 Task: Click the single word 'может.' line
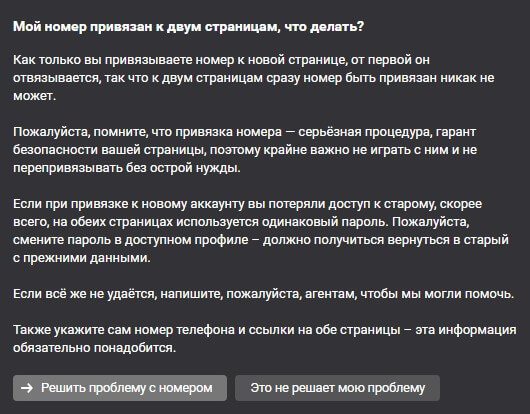coord(34,96)
